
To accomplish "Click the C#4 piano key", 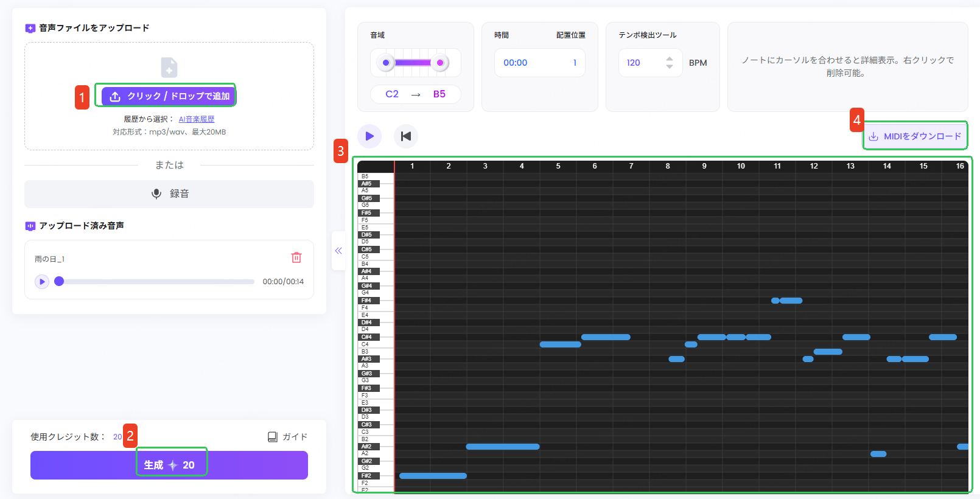I will (x=369, y=337).
